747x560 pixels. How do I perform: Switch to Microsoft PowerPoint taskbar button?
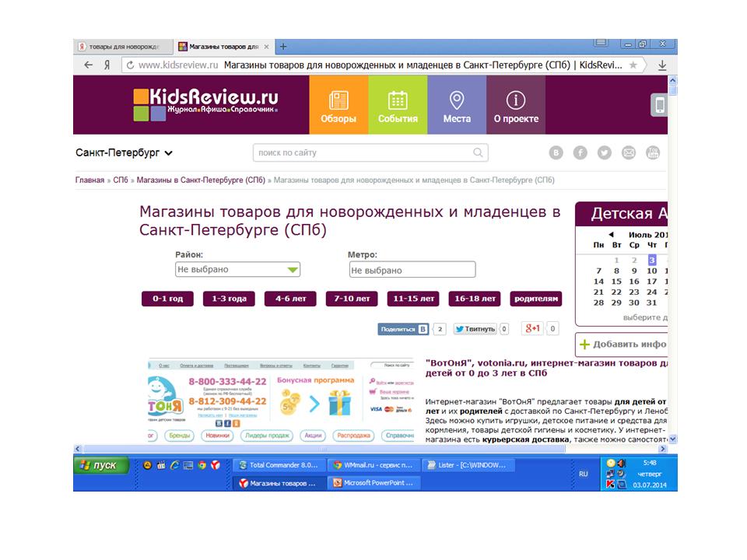[x=373, y=483]
